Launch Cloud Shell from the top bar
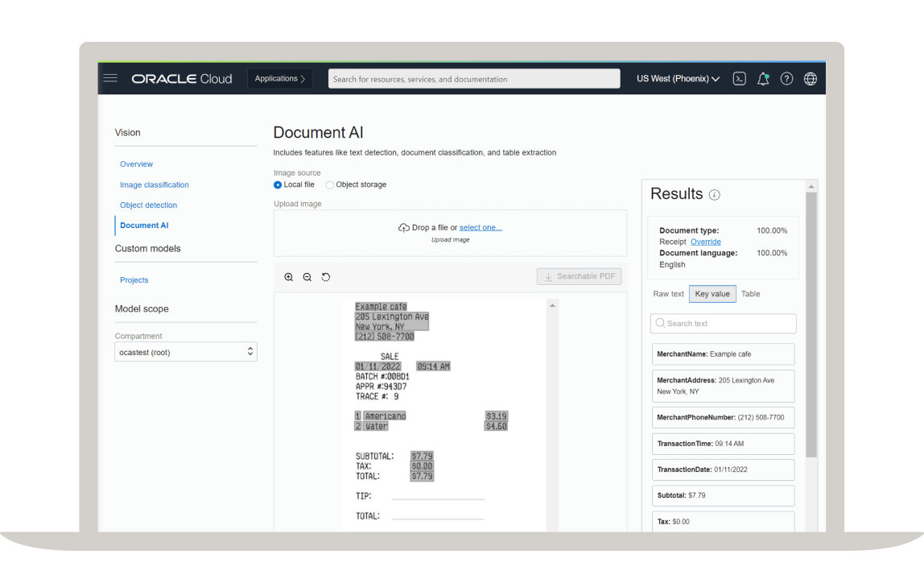This screenshot has height=583, width=924. (x=739, y=78)
